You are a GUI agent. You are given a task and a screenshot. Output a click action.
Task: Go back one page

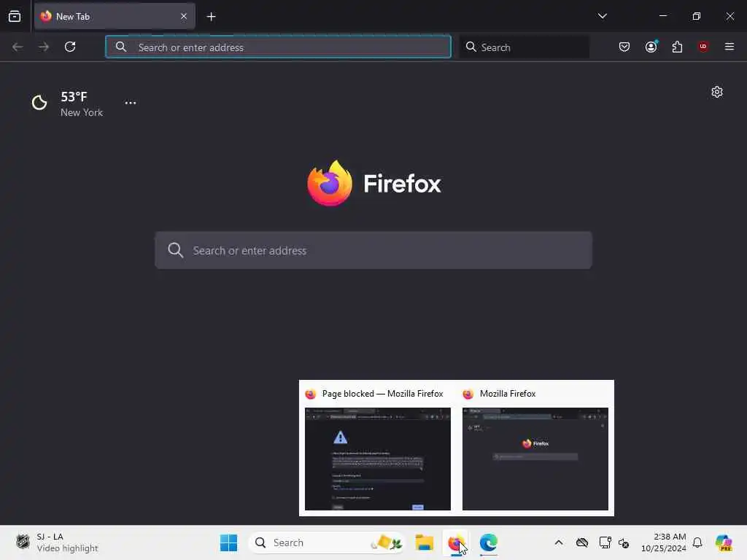18,47
